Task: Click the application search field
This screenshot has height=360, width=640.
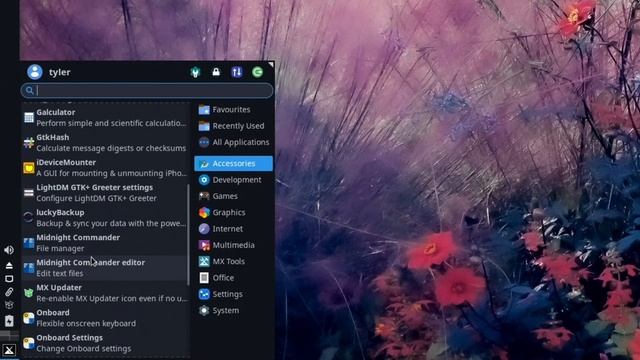Action: click(x=147, y=90)
